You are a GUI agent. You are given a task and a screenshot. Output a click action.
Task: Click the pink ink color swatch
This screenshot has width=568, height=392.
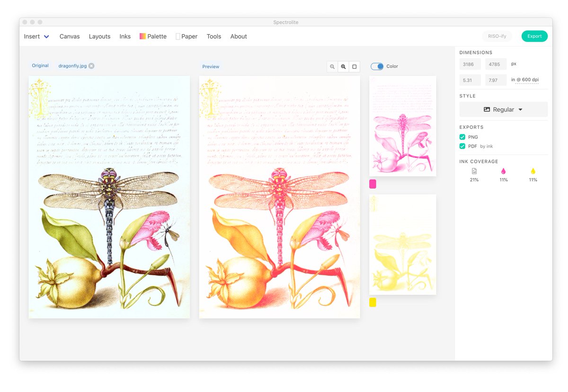pos(373,184)
